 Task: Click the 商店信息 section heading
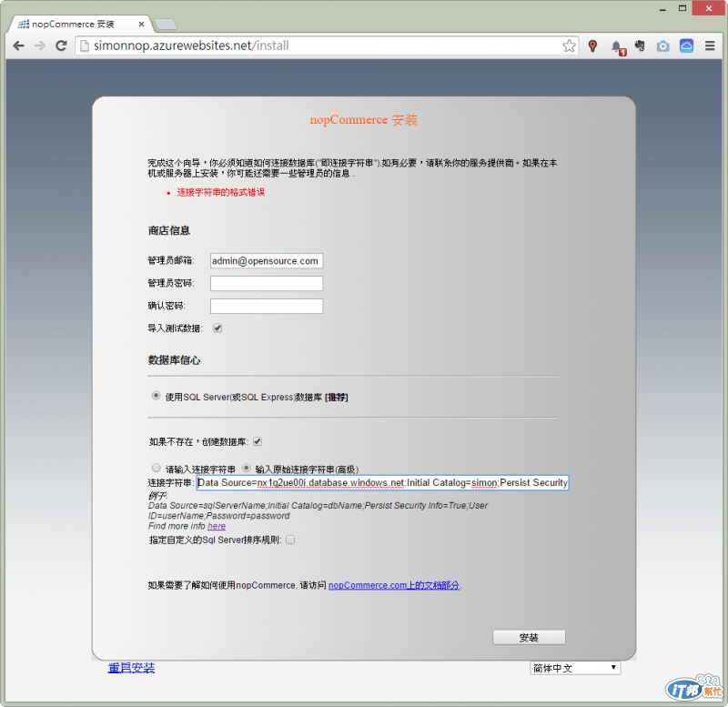(169, 231)
